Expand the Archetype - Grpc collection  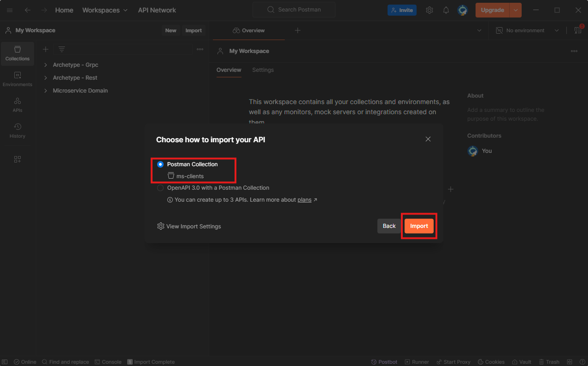[46, 65]
